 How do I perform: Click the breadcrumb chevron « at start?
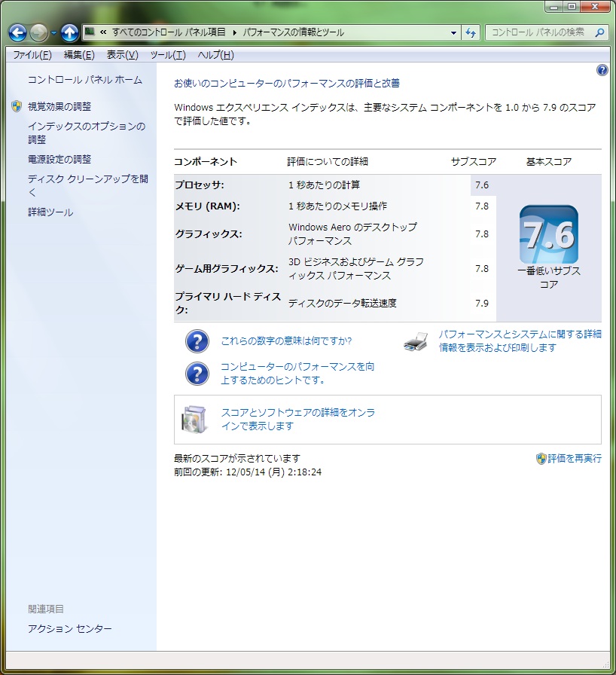[103, 32]
